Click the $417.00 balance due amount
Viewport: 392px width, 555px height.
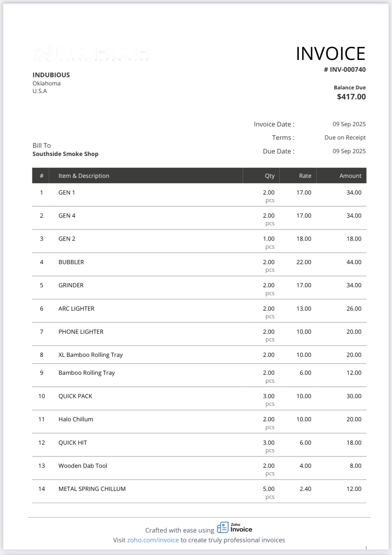tap(351, 97)
